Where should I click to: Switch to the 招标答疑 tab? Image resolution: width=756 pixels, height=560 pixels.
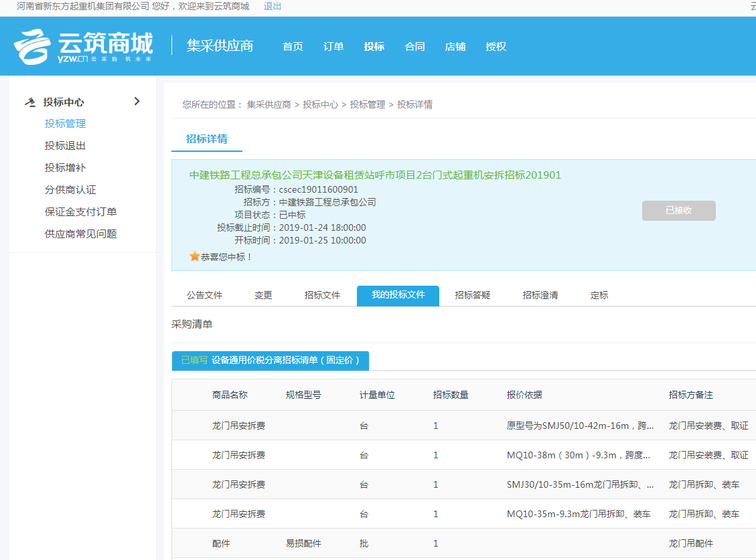[473, 296]
